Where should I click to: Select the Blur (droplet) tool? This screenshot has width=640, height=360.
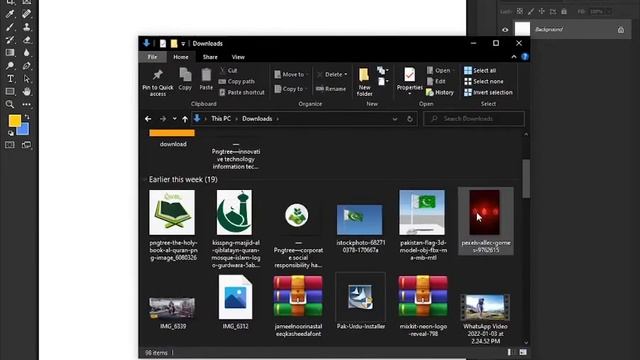27,53
